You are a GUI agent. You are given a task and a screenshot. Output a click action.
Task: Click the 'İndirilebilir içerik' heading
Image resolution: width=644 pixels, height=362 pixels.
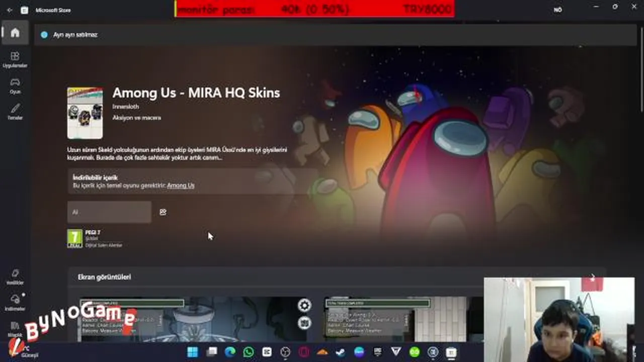coord(95,177)
